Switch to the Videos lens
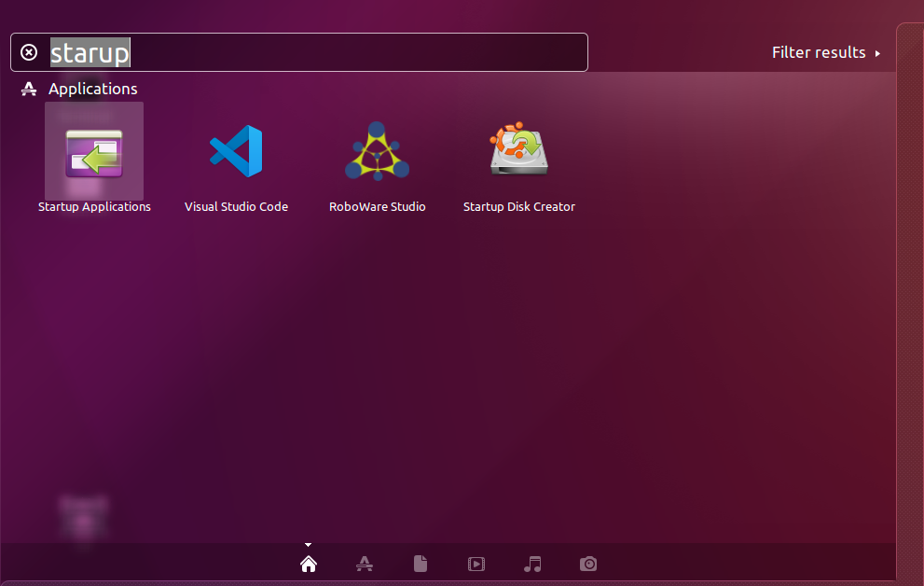The image size is (924, 586). (x=476, y=564)
